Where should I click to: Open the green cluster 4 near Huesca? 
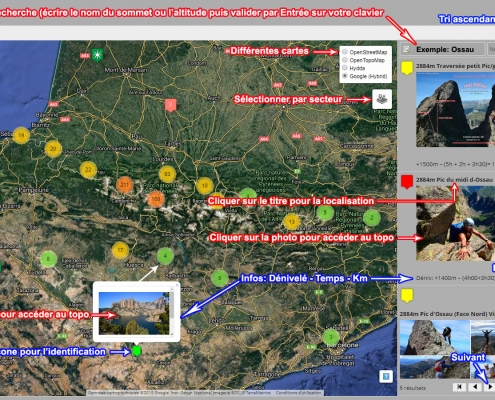pos(165,256)
